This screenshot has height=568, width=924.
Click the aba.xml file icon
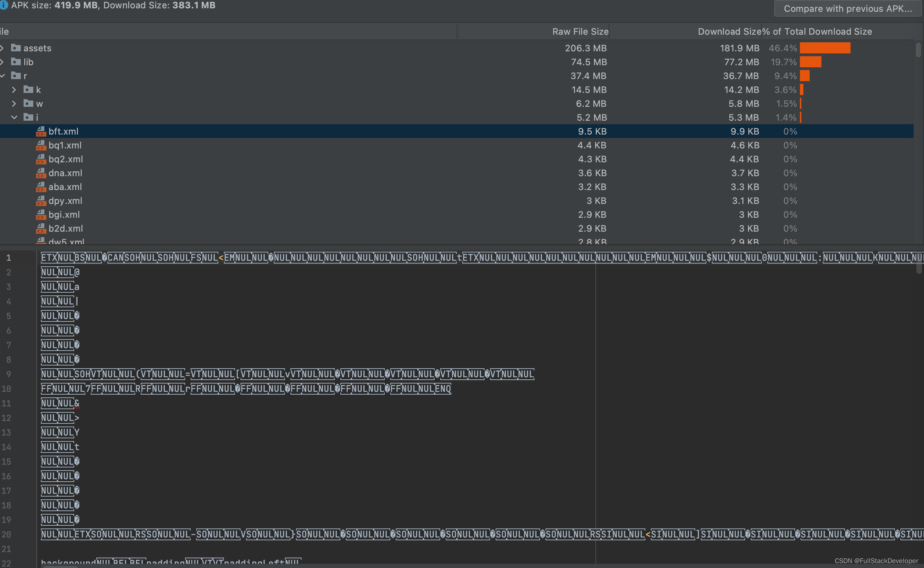[41, 187]
